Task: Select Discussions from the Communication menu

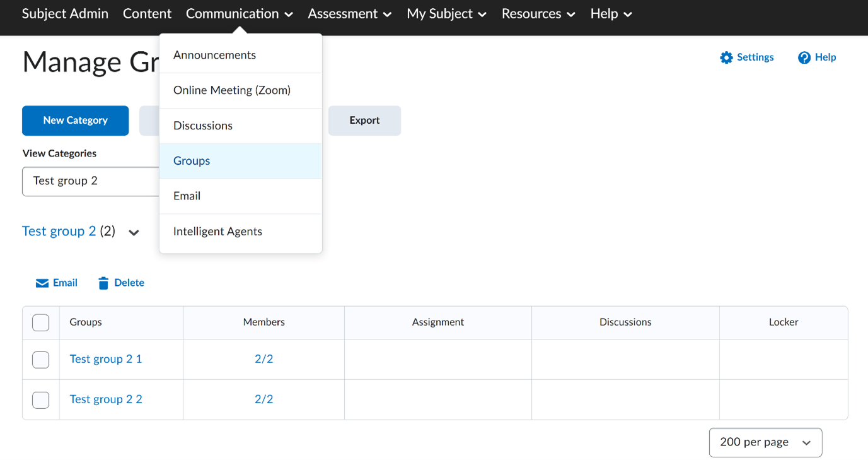Action: (202, 126)
